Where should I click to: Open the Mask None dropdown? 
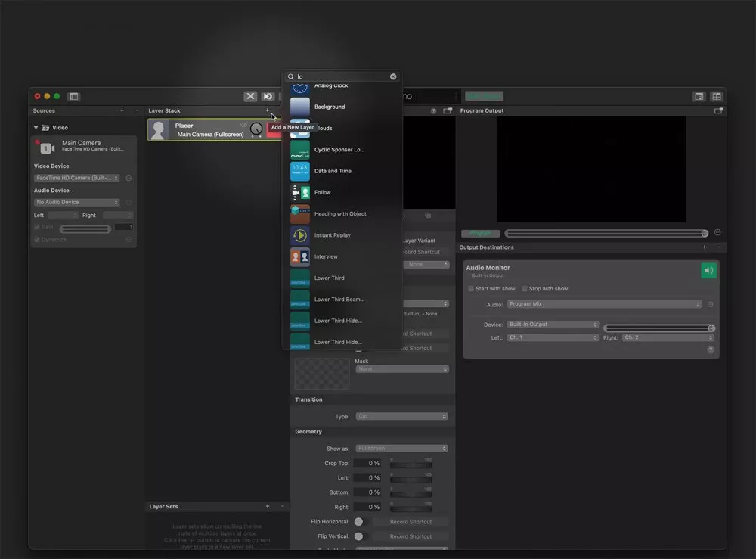pyautogui.click(x=402, y=369)
